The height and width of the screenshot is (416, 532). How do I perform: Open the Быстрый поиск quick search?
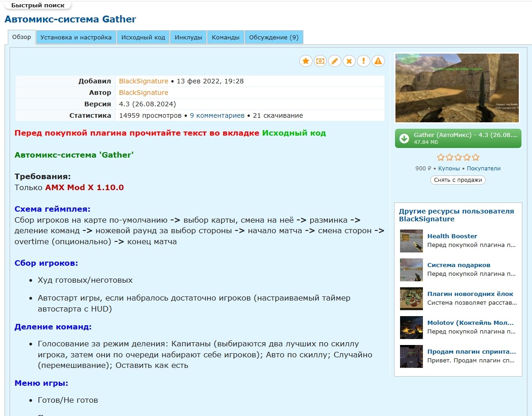38,5
